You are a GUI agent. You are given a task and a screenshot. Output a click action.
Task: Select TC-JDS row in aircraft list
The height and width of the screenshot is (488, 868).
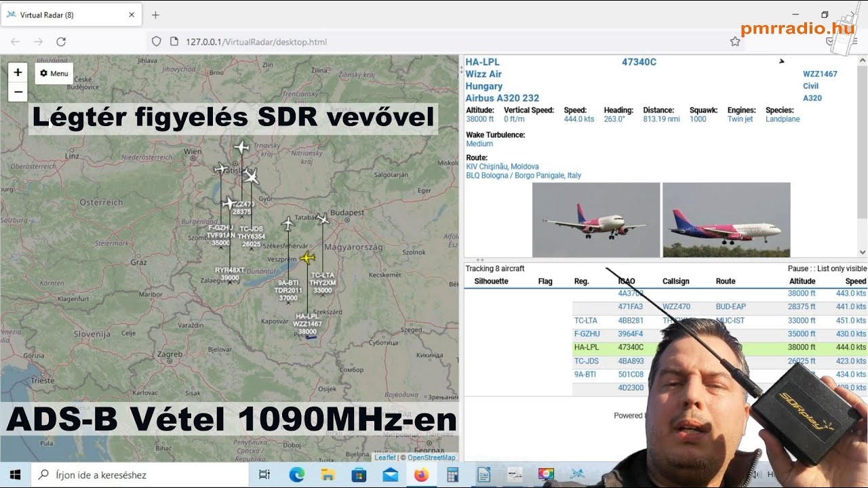719,361
